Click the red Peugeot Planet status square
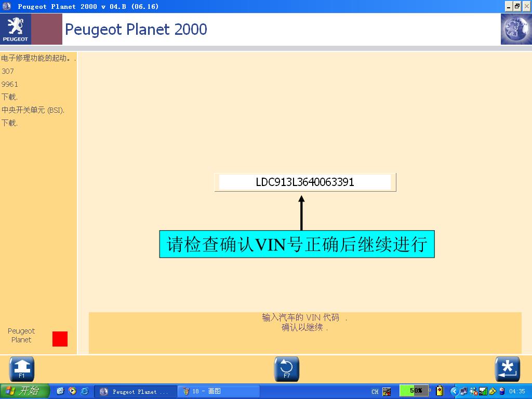532x399 pixels. coord(60,339)
